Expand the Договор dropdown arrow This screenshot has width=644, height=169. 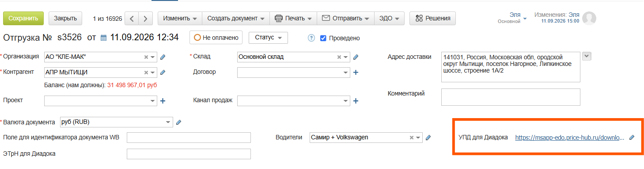(x=346, y=73)
